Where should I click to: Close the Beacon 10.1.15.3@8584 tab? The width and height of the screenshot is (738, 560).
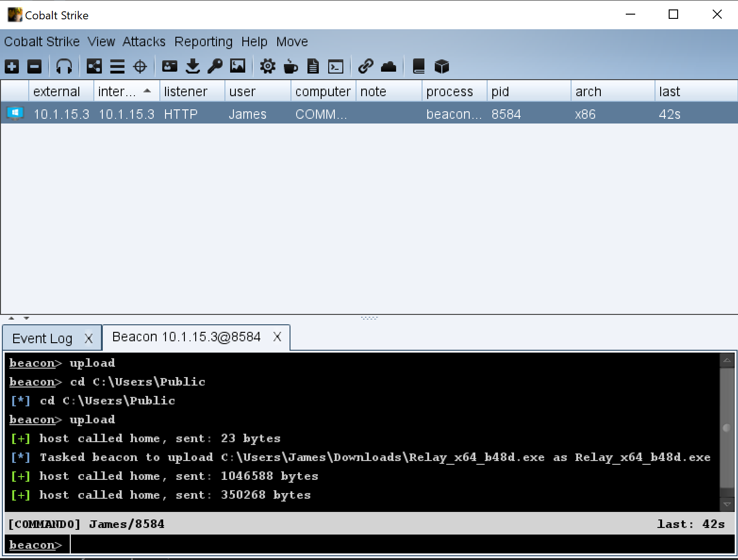point(277,337)
